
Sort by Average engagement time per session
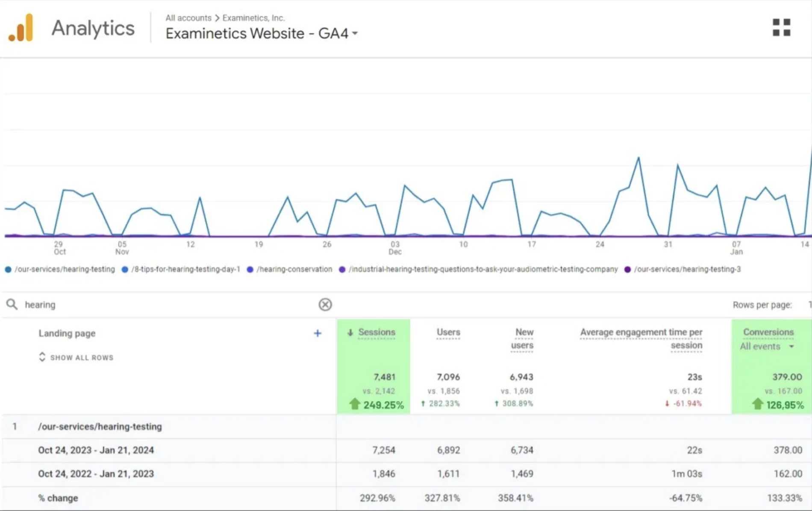pyautogui.click(x=641, y=338)
